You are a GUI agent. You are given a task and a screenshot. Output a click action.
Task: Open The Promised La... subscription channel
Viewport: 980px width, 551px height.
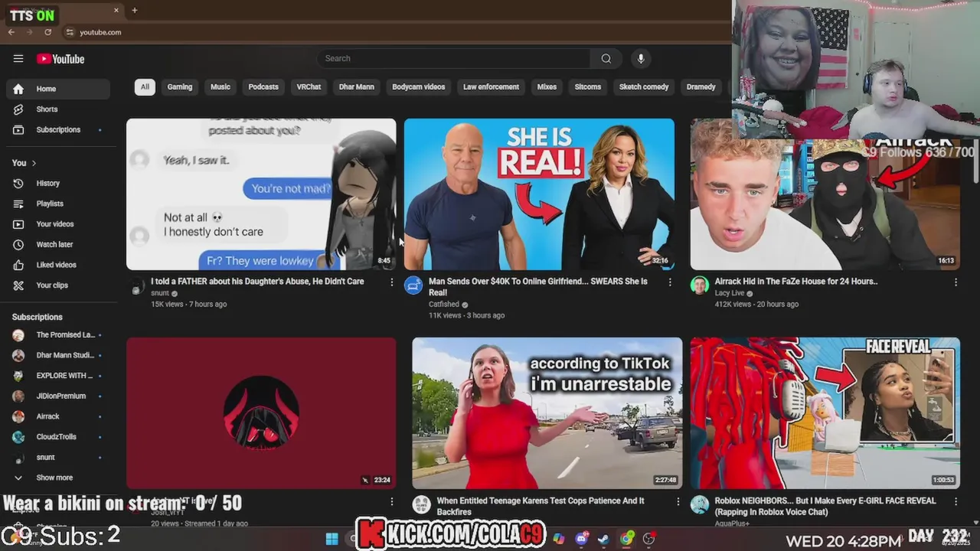[58, 335]
